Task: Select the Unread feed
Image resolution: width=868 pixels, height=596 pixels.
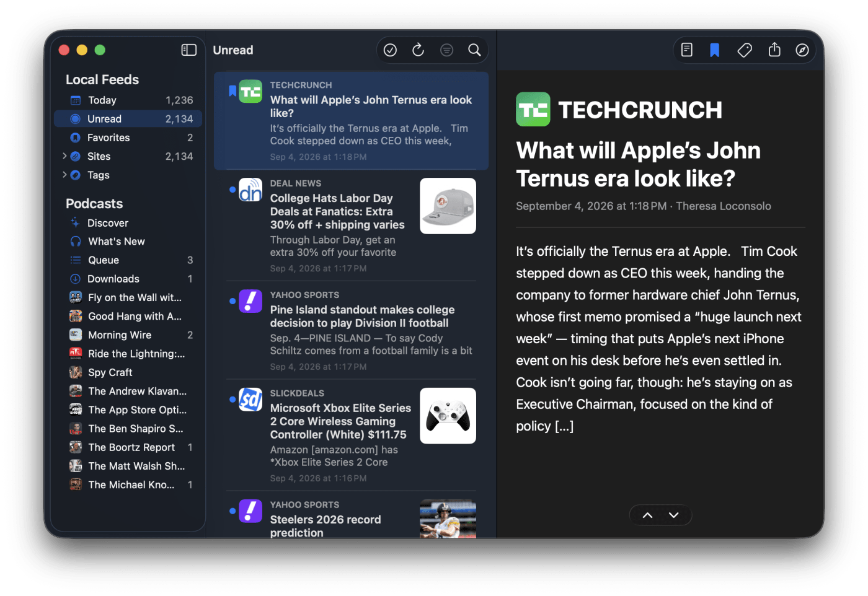Action: (128, 119)
